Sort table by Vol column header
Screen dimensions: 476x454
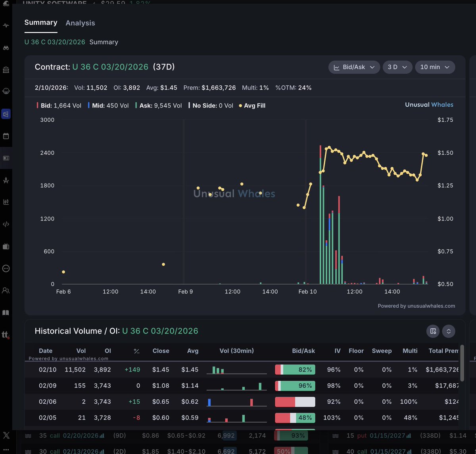(81, 351)
